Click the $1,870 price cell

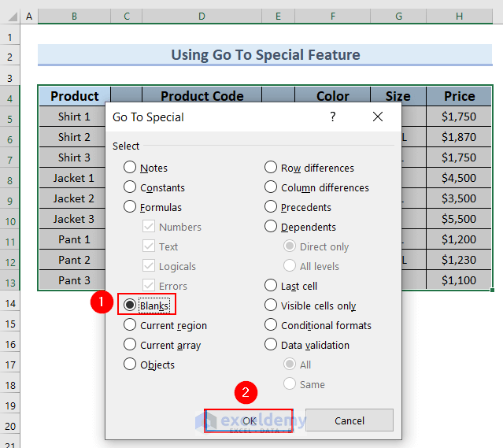[459, 137]
